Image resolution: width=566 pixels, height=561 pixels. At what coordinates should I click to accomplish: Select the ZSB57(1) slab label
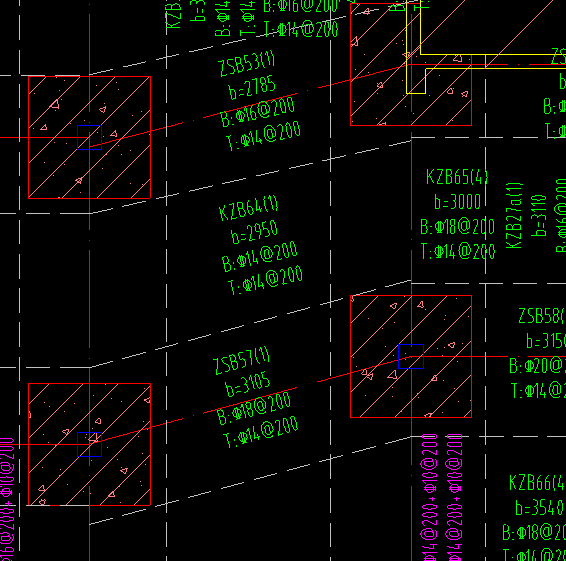click(242, 361)
